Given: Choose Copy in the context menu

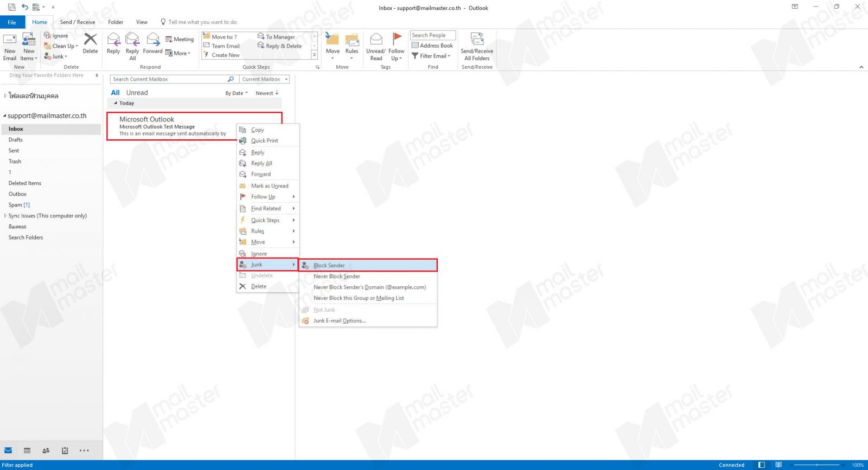Looking at the screenshot, I should tap(267, 130).
